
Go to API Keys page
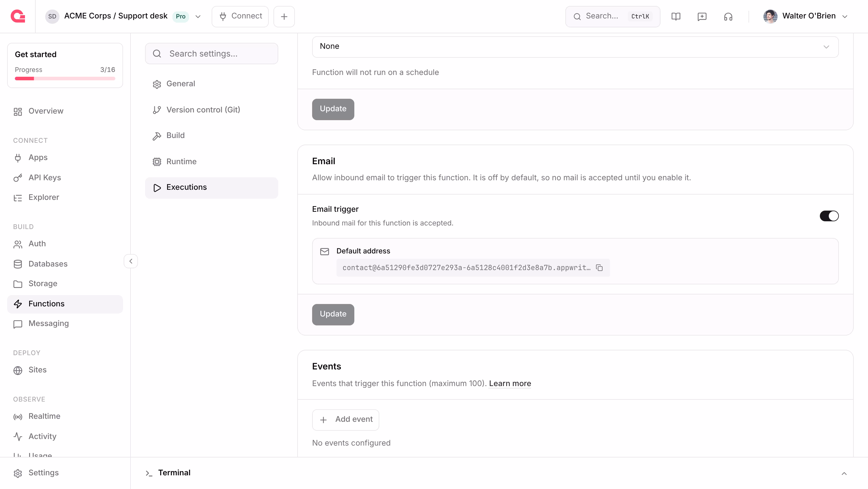(65, 177)
